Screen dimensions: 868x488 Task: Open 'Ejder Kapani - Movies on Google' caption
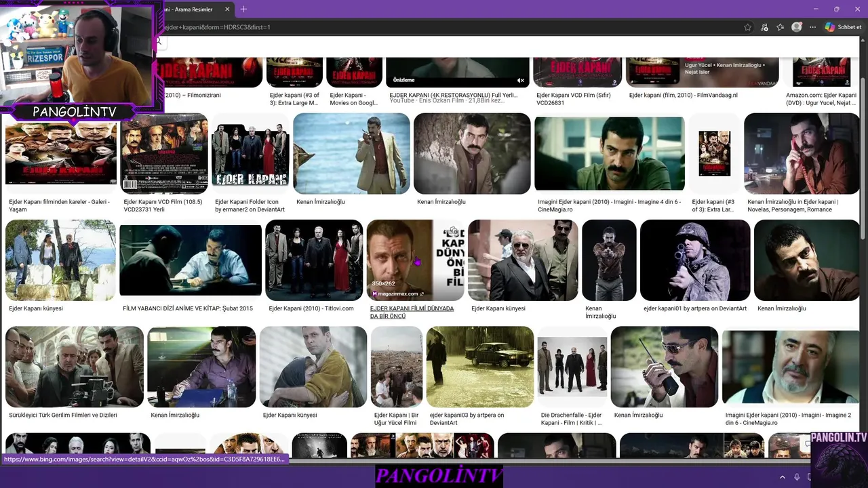(x=353, y=99)
